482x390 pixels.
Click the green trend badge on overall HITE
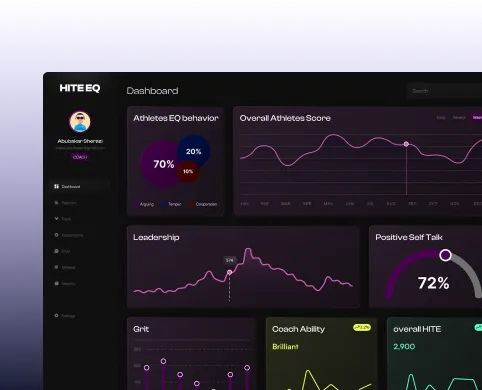point(478,328)
